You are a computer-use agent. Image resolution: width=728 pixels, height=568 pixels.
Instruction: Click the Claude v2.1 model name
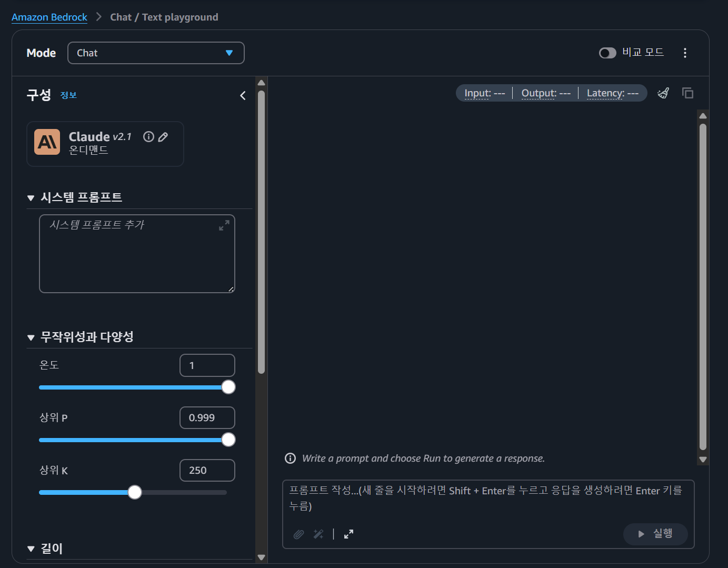(100, 137)
